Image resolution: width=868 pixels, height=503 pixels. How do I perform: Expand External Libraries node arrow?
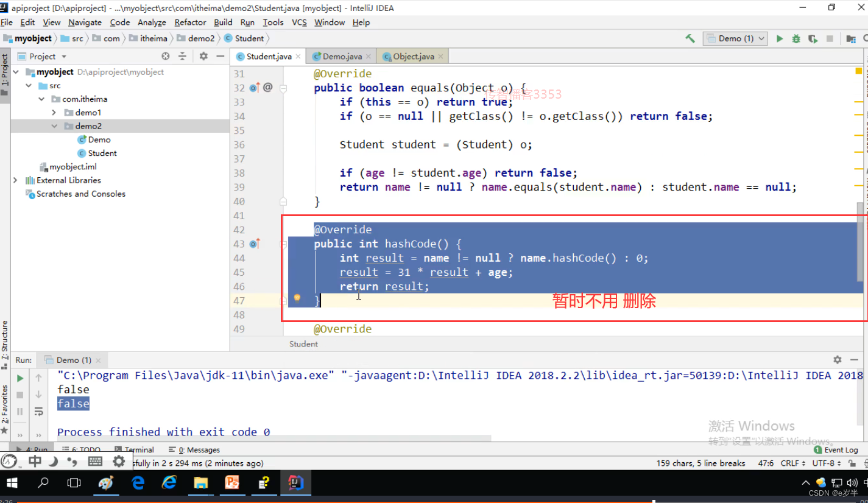coord(15,180)
